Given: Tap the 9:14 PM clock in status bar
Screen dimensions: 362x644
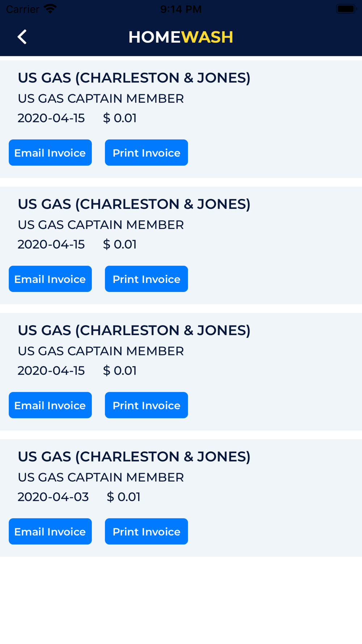Looking at the screenshot, I should click(x=181, y=9).
